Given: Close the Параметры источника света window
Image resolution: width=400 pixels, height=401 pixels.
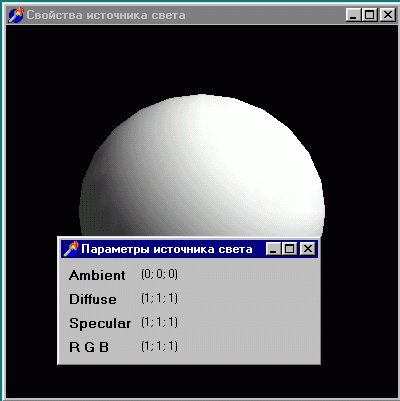Looking at the screenshot, I should click(308, 249).
